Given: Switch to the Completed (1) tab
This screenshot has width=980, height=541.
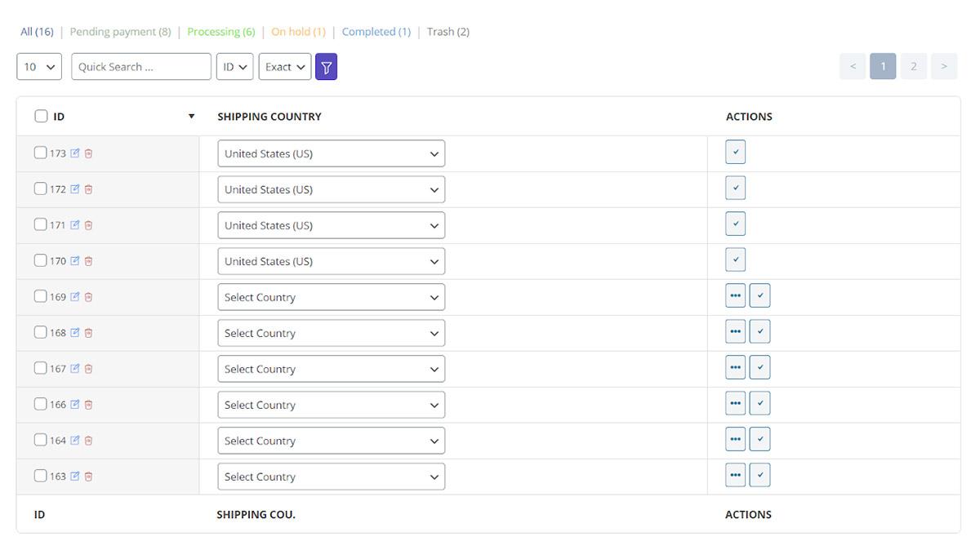Looking at the screenshot, I should click(376, 32).
